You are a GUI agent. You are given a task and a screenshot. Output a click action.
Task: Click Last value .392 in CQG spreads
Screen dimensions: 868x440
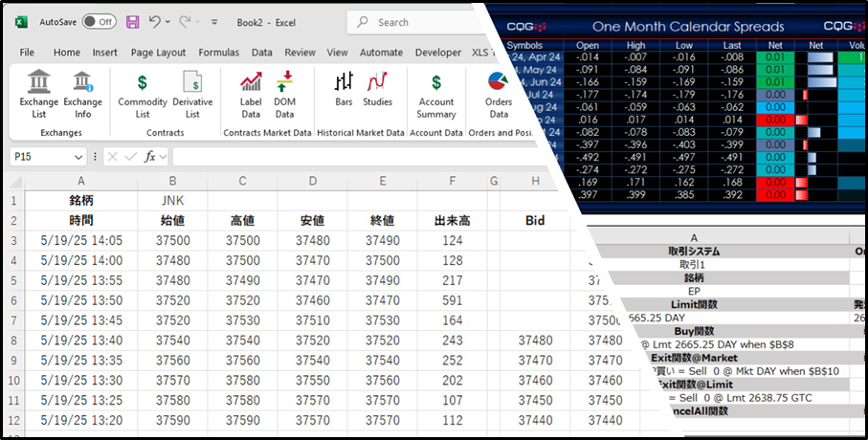point(732,195)
